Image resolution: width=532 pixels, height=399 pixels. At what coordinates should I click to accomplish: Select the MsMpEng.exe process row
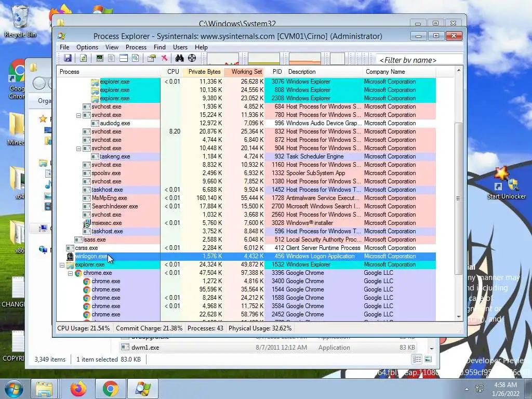[x=246, y=198]
